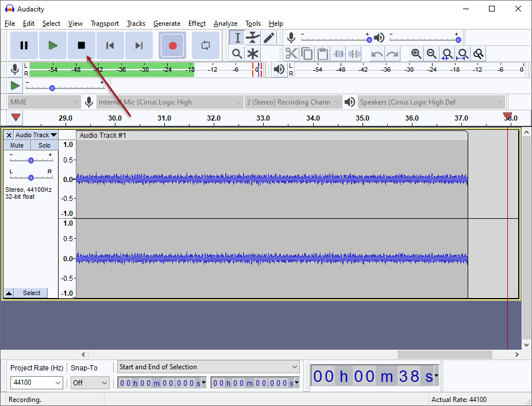Click the selection end time field
This screenshot has width=532, height=406.
tap(255, 383)
